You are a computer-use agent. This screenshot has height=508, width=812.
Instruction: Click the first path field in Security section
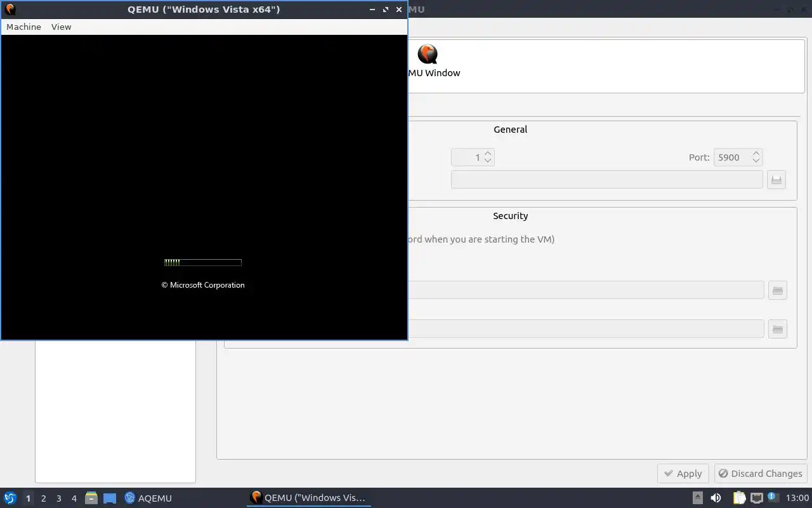coord(586,290)
